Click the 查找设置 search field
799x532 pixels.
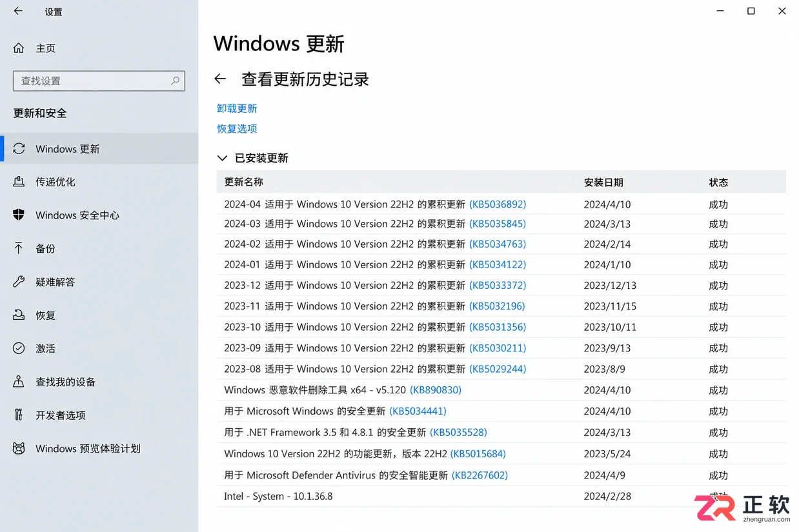pos(99,81)
